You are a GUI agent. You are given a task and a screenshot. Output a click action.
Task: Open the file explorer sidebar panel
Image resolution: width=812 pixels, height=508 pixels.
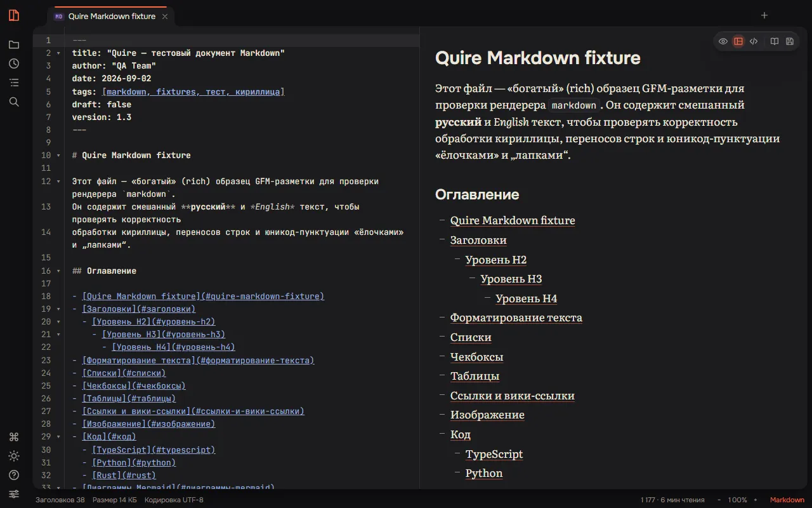click(x=14, y=45)
